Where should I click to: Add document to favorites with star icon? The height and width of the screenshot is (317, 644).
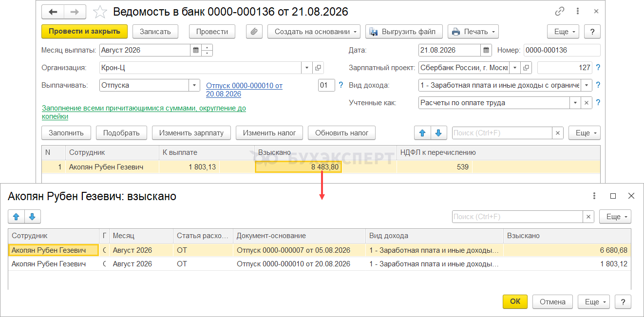pos(99,12)
